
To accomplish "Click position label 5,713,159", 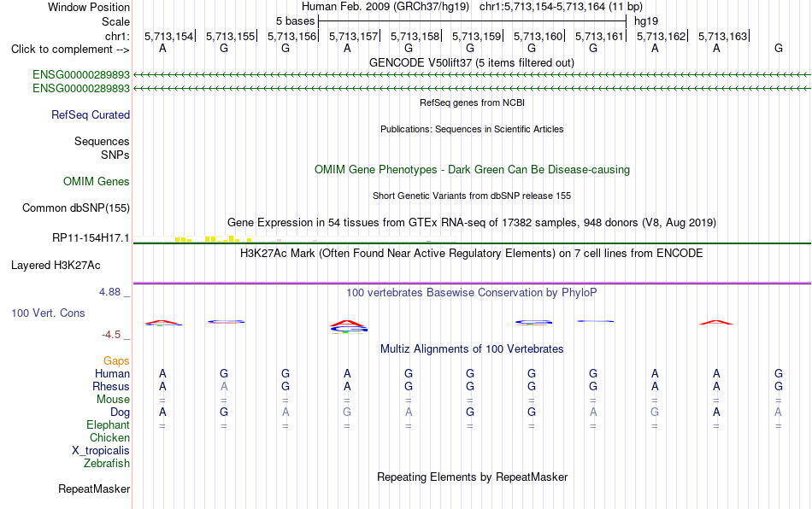I will pyautogui.click(x=476, y=36).
